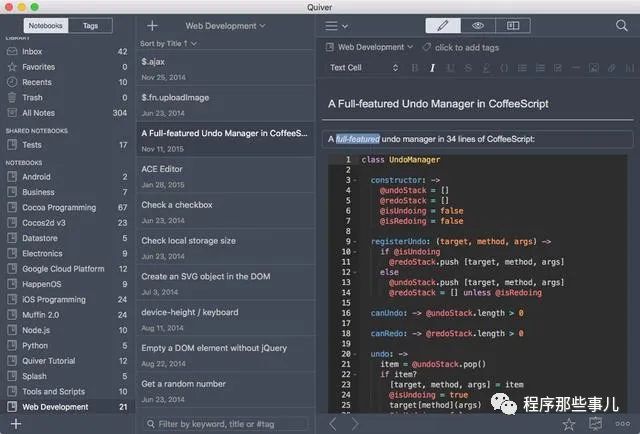Select the Tools and Scripts notebook
This screenshot has height=434, width=640.
(x=67, y=392)
